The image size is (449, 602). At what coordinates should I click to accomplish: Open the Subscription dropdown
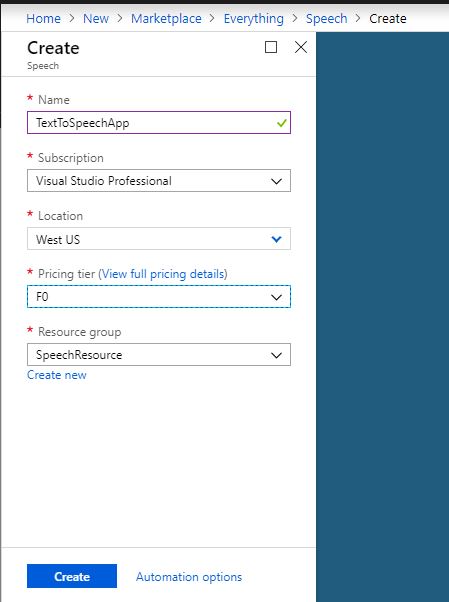click(x=159, y=180)
